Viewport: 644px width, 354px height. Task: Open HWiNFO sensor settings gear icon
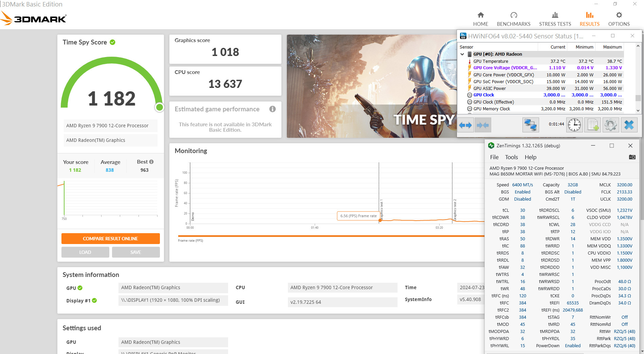[x=610, y=125]
